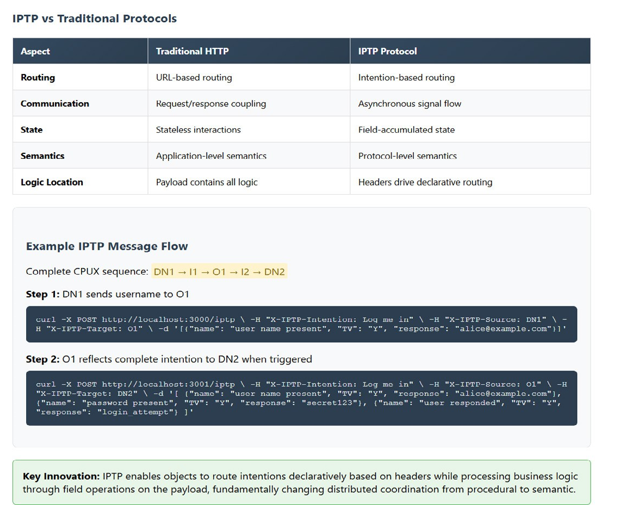Click the 'IPTP vs Traditional Protocols' heading

click(x=95, y=18)
